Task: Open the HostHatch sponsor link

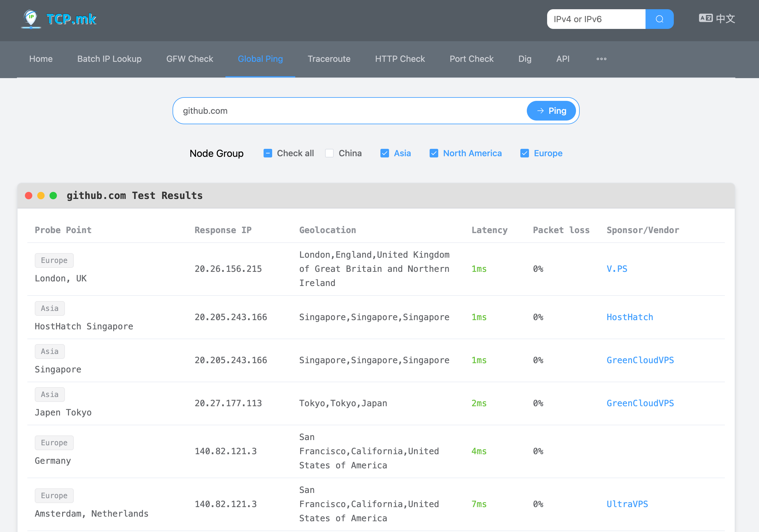Action: coord(630,317)
